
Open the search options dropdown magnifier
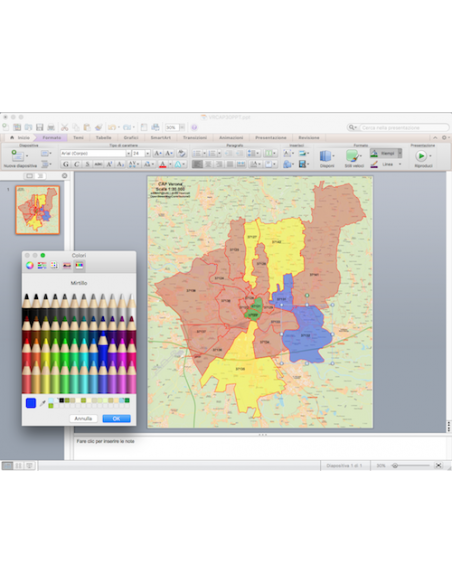[x=352, y=127]
